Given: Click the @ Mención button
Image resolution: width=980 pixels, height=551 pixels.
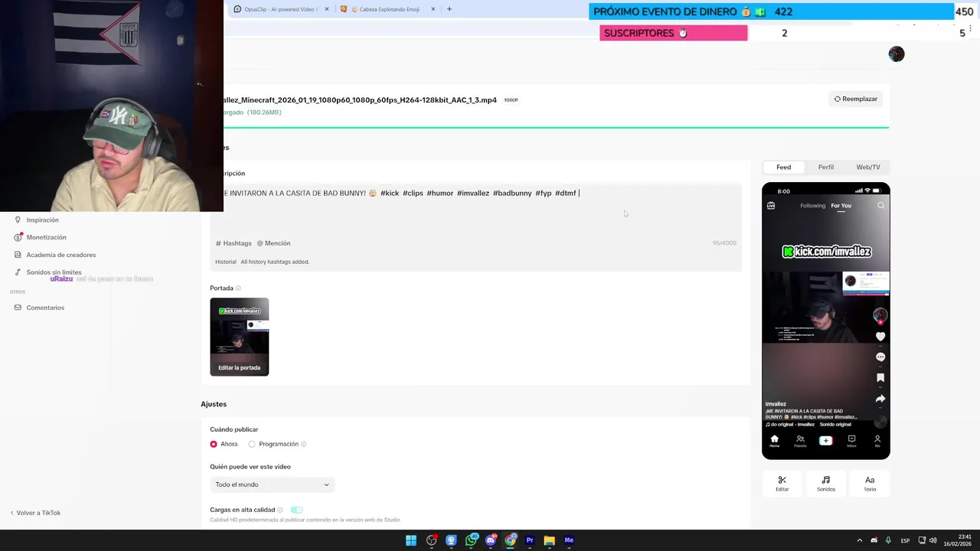Looking at the screenshot, I should click(x=273, y=243).
